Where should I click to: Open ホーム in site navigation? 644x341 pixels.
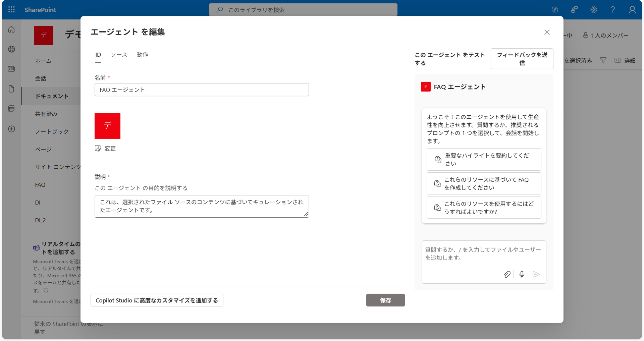coord(43,61)
